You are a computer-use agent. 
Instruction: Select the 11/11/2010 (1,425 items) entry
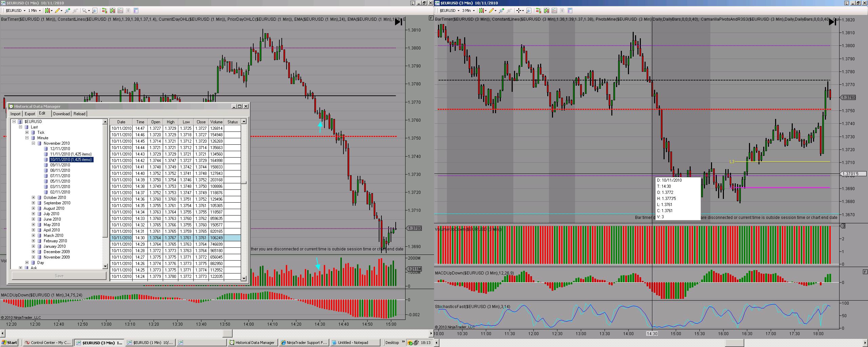tap(71, 154)
